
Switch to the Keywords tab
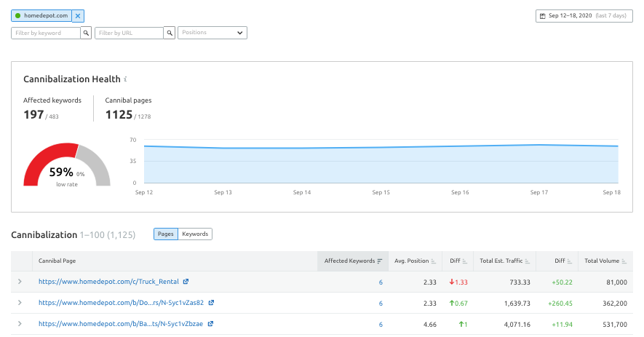(x=195, y=234)
